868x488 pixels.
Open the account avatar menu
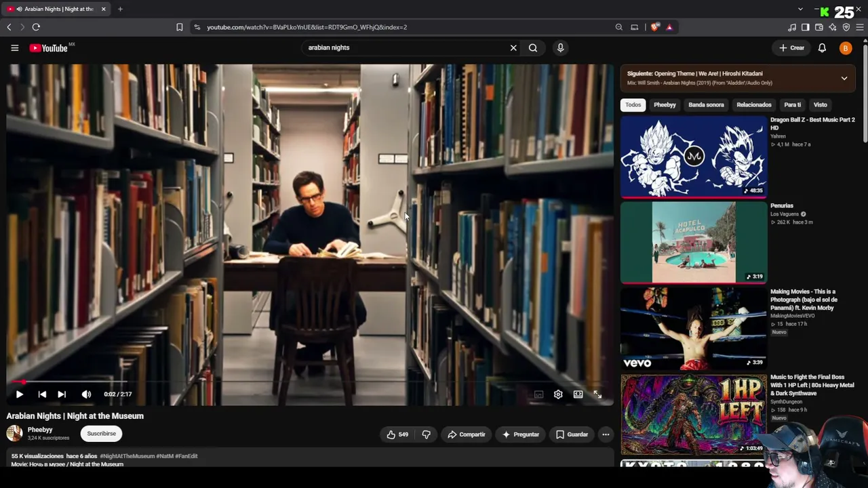[x=845, y=48]
